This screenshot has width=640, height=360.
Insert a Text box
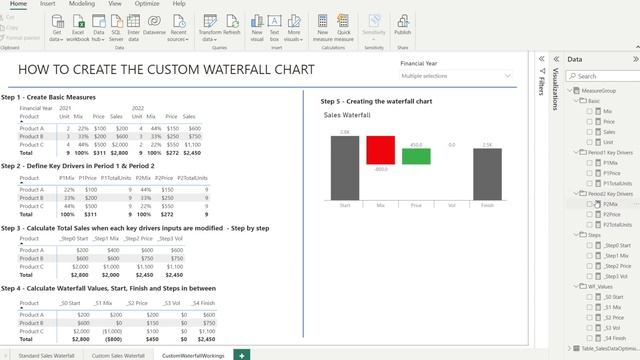pyautogui.click(x=274, y=28)
